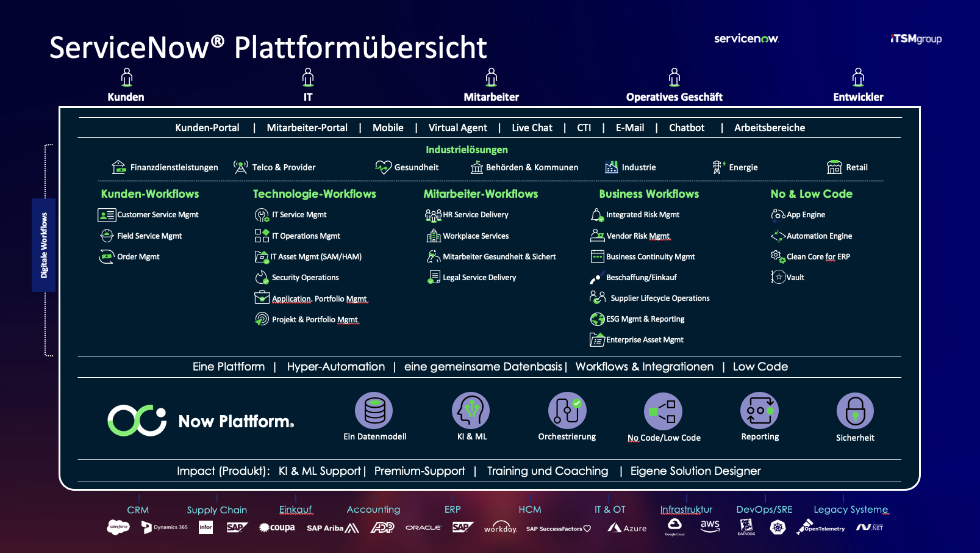Open the Kunden-Portal channel item
Viewport: 980px width, 553px height.
tap(207, 128)
